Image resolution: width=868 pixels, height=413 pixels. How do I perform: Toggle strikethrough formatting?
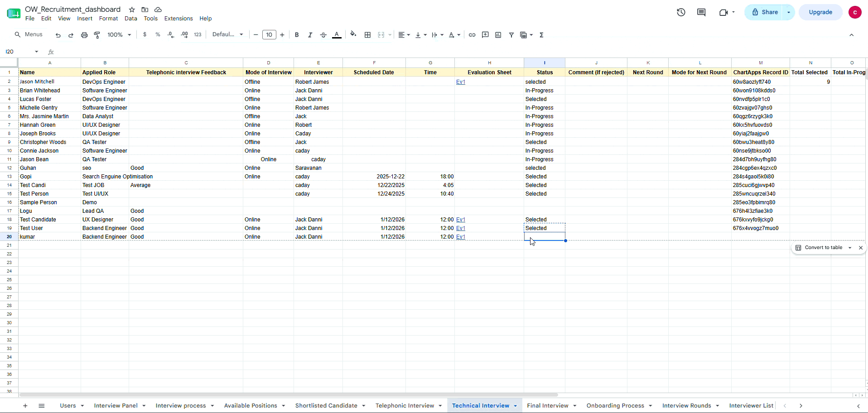point(323,35)
